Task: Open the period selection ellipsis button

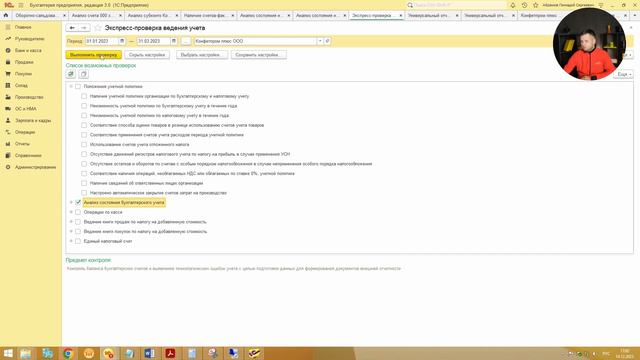Action: pos(186,41)
